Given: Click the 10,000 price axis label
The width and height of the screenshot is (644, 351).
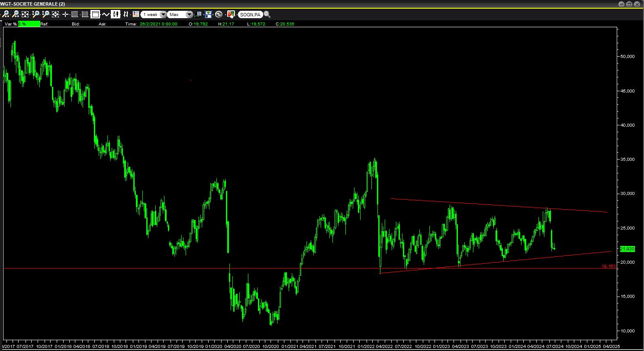Looking at the screenshot, I should [628, 331].
